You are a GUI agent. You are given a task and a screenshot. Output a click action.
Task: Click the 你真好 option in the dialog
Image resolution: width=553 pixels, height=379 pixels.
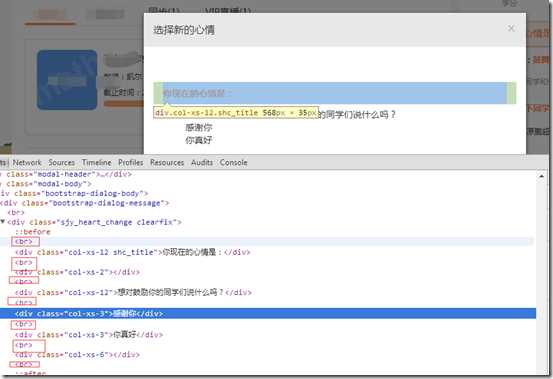(199, 140)
